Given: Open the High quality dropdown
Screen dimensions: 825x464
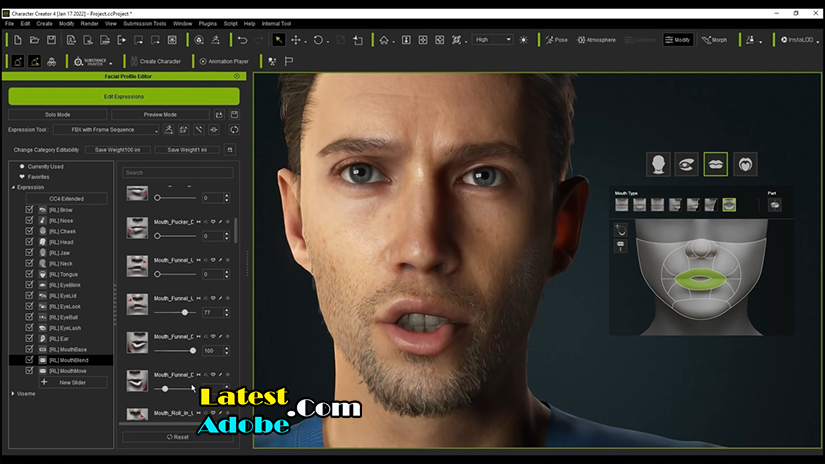Looking at the screenshot, I should (492, 39).
